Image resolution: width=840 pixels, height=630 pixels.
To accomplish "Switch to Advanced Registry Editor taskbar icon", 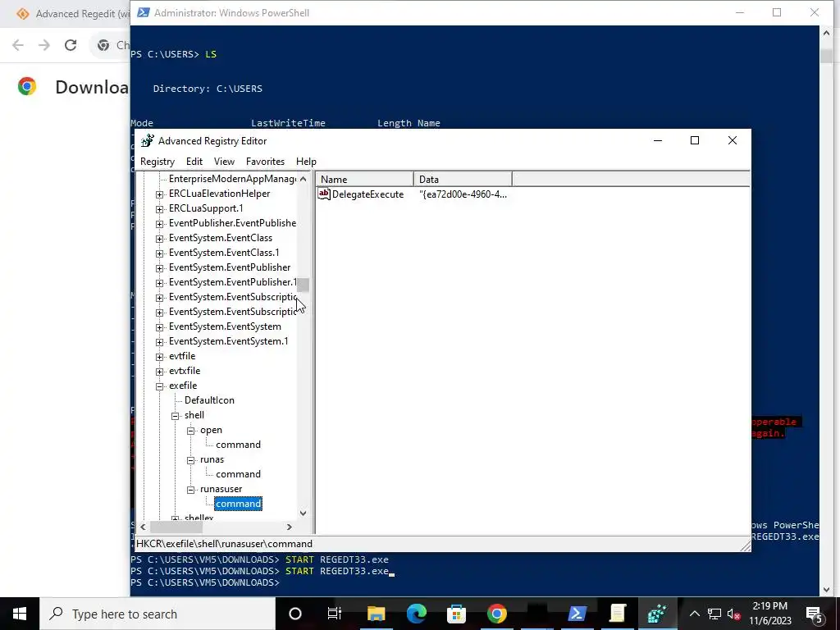I will (x=657, y=614).
